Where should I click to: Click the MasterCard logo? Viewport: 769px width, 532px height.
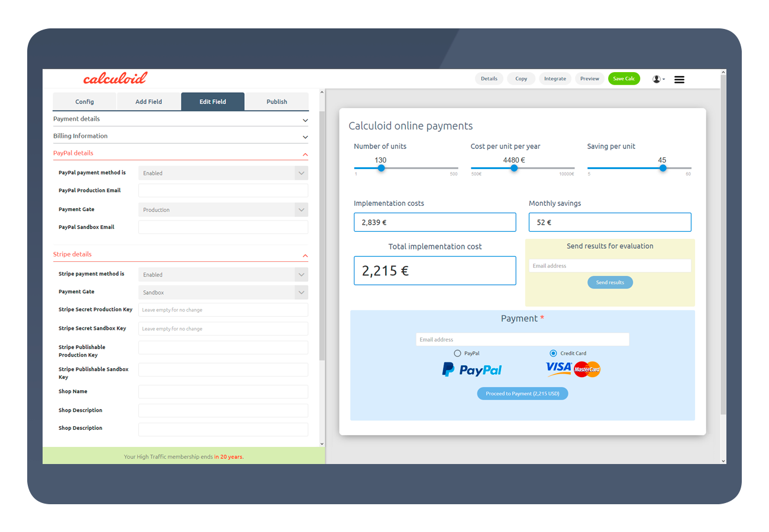coord(587,369)
